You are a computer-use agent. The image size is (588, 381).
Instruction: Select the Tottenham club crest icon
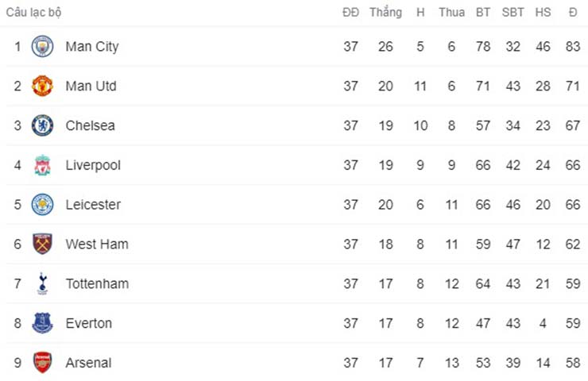click(42, 283)
